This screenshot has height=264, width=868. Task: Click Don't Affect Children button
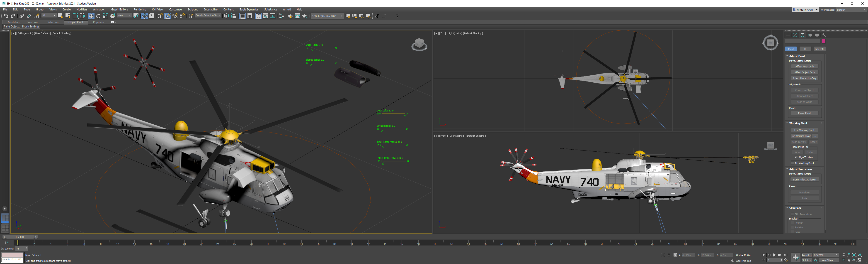pos(804,180)
